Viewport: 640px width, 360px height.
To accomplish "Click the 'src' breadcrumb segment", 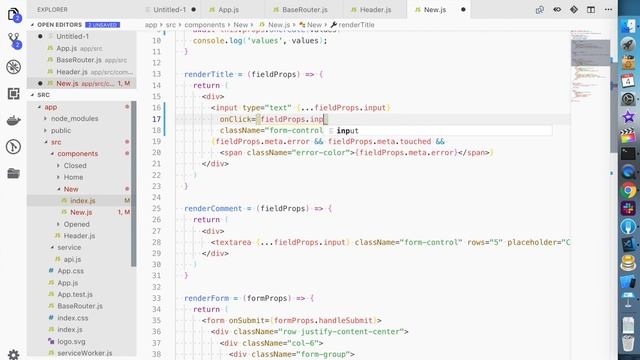I will [171, 25].
